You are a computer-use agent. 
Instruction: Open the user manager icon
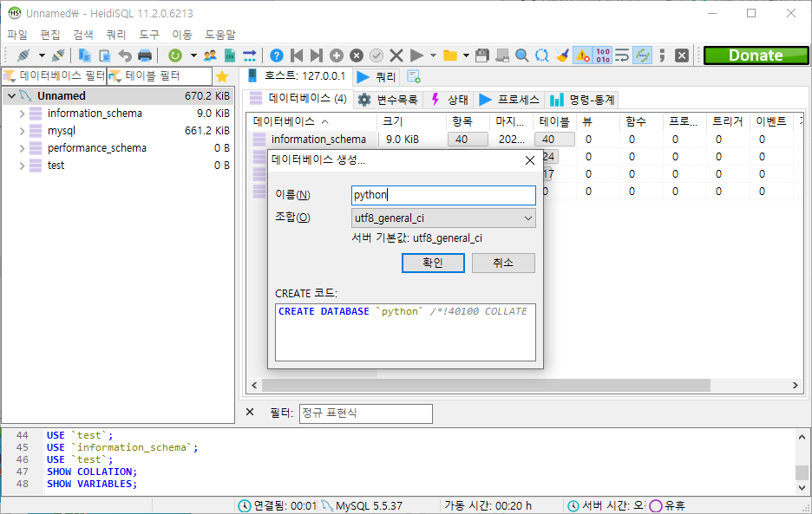point(210,55)
